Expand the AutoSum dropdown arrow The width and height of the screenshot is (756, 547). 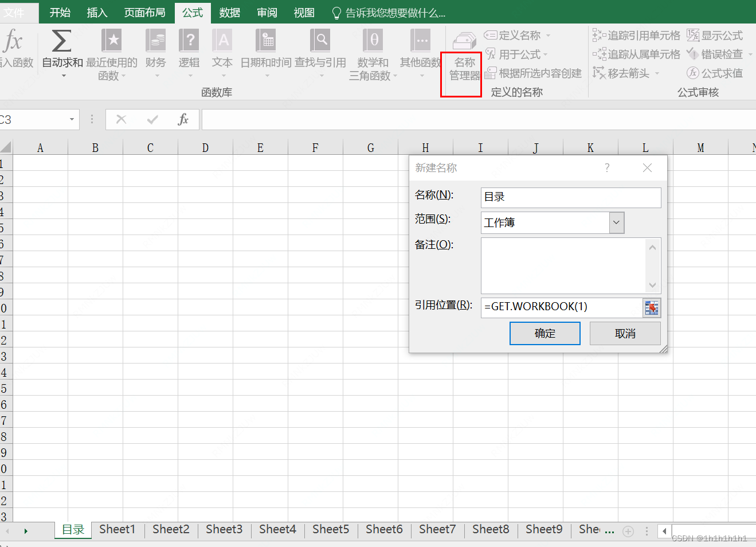pos(63,76)
